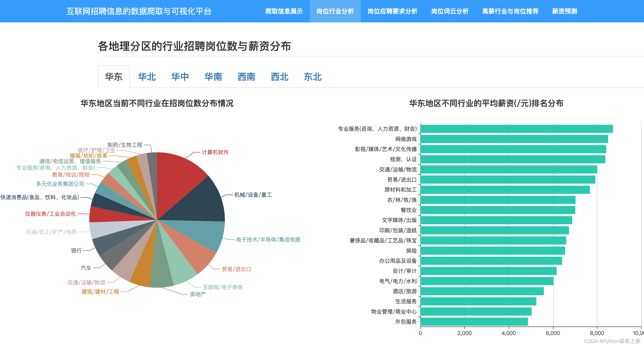Click the platform title in header
Image resolution: width=644 pixels, height=346 pixels.
pos(139,11)
